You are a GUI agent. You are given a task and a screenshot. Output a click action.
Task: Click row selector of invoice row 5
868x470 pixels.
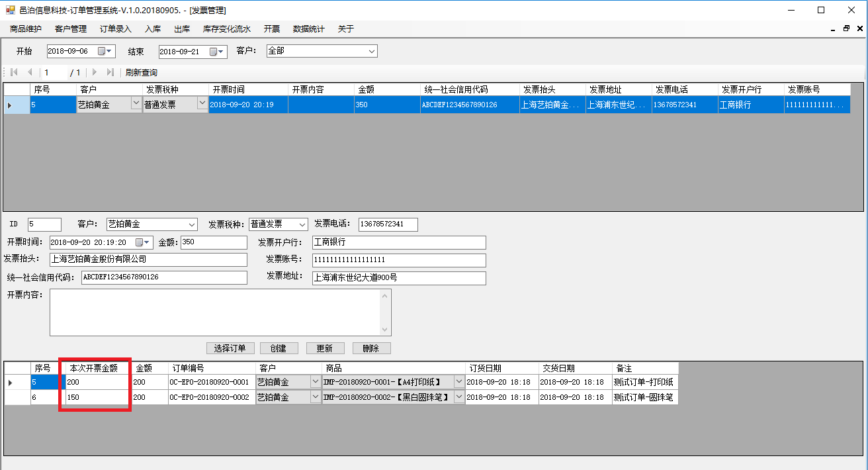point(17,105)
